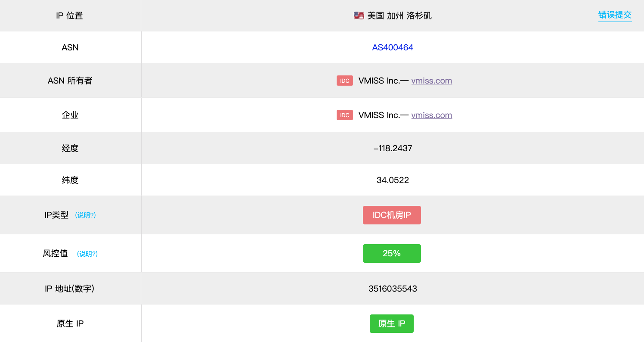Click the VMISS Inc. text in 企业 row
Image resolution: width=644 pixels, height=342 pixels.
379,115
